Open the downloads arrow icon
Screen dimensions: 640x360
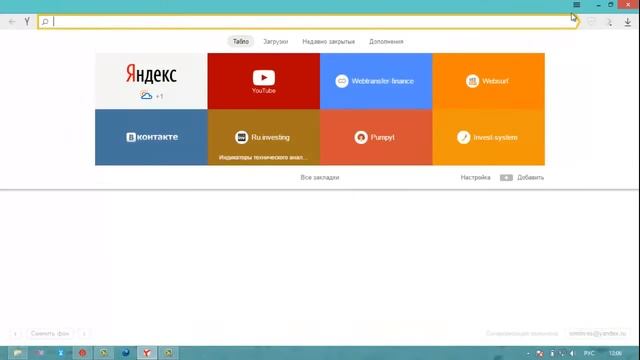(627, 22)
